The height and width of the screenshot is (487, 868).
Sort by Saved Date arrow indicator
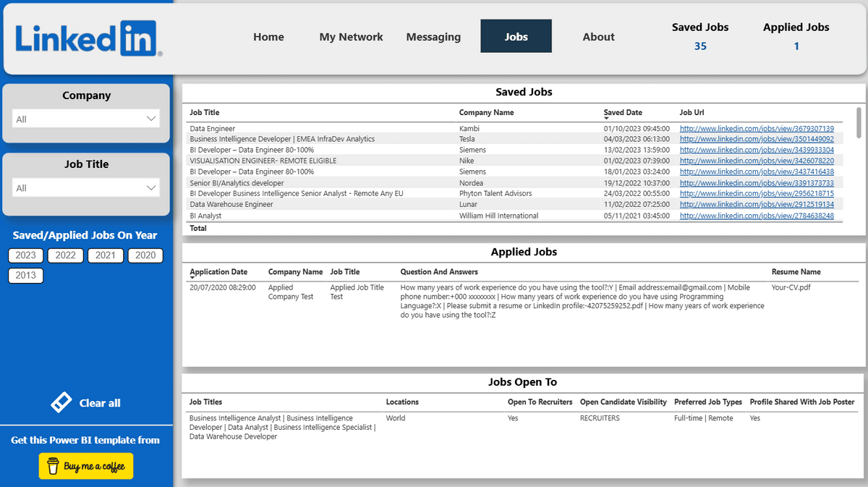click(x=606, y=118)
